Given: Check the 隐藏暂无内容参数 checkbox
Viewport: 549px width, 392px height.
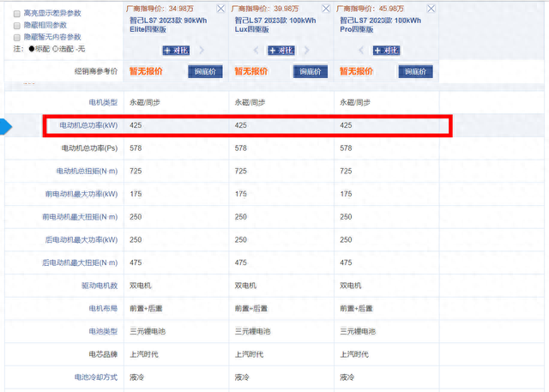Looking at the screenshot, I should click(17, 38).
